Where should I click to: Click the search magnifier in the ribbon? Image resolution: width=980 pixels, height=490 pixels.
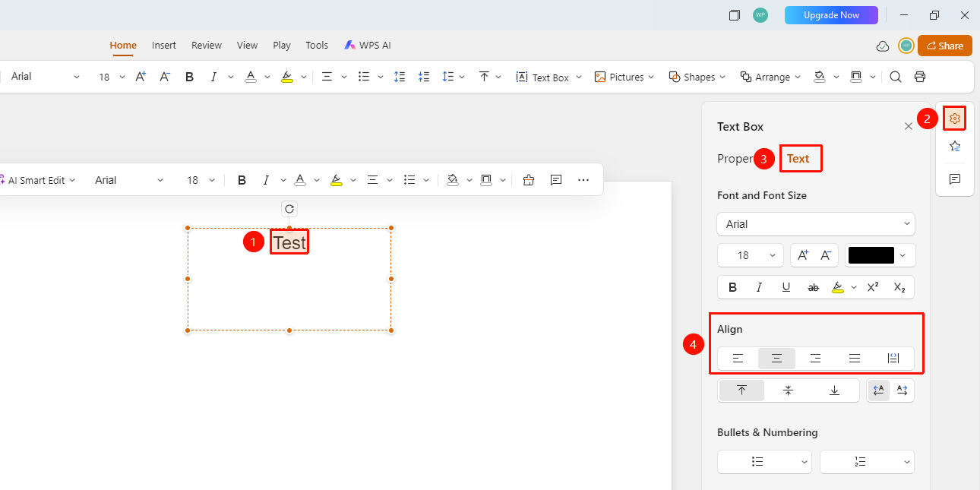click(x=896, y=77)
